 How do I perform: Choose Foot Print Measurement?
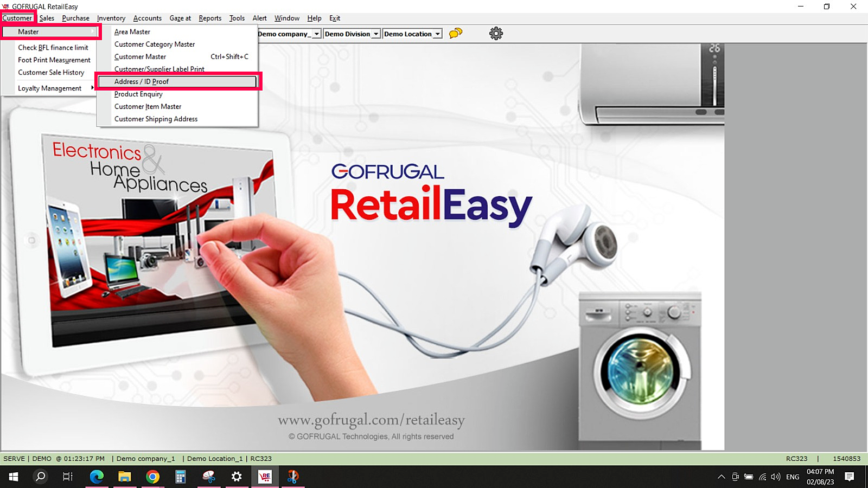coord(54,60)
